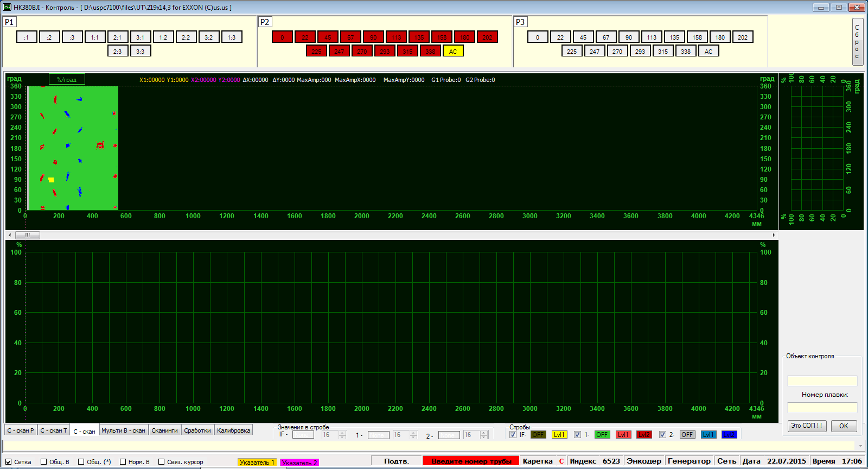Select channel :3 in panel P1
This screenshot has height=469, width=868.
tap(72, 37)
